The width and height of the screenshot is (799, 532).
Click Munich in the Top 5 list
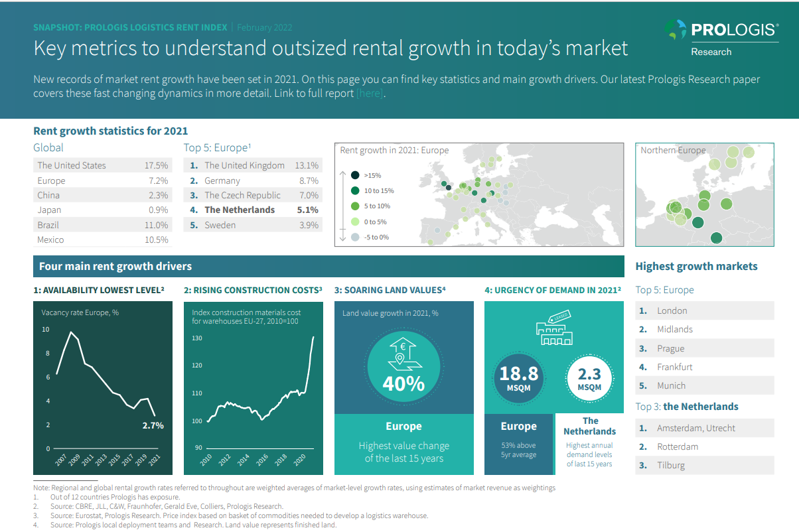(x=705, y=385)
